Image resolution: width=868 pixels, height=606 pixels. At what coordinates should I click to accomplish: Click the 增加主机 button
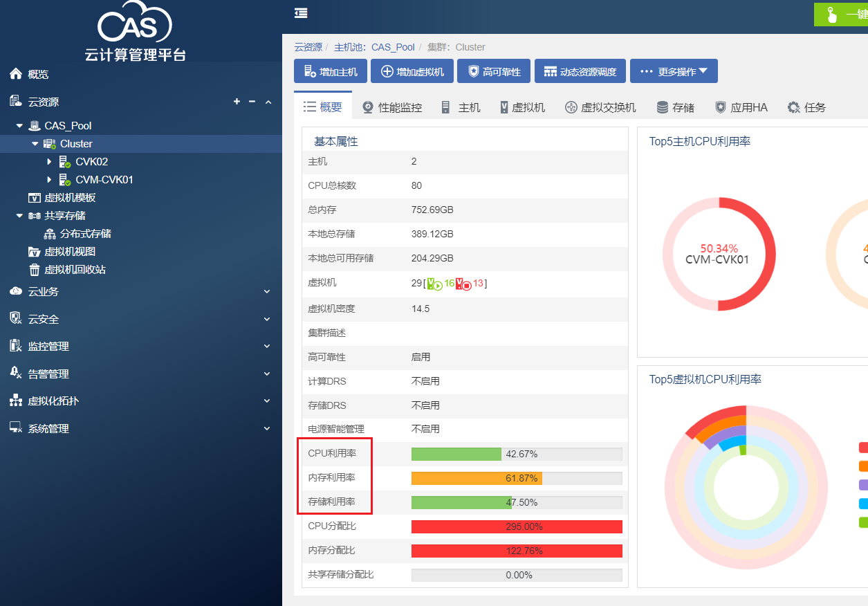click(331, 71)
